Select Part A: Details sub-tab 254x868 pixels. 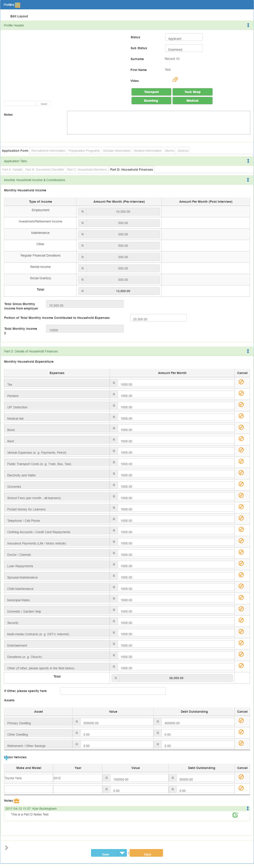click(12, 170)
